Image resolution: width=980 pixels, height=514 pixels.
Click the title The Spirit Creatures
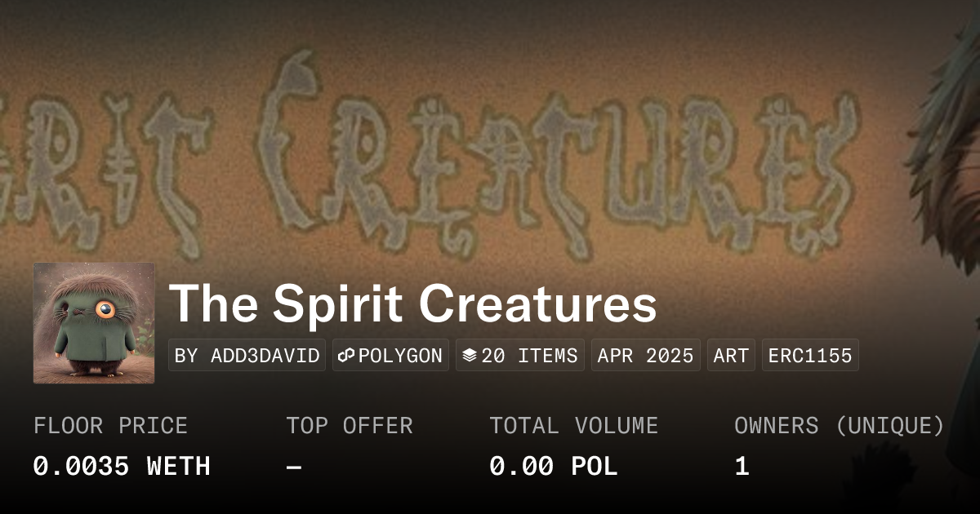pyautogui.click(x=412, y=304)
